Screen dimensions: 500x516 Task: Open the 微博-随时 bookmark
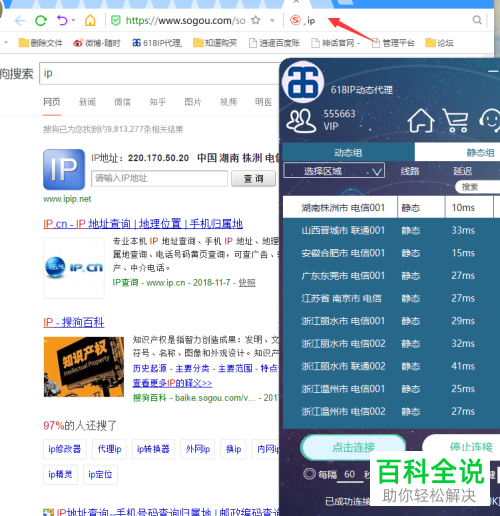click(x=97, y=43)
